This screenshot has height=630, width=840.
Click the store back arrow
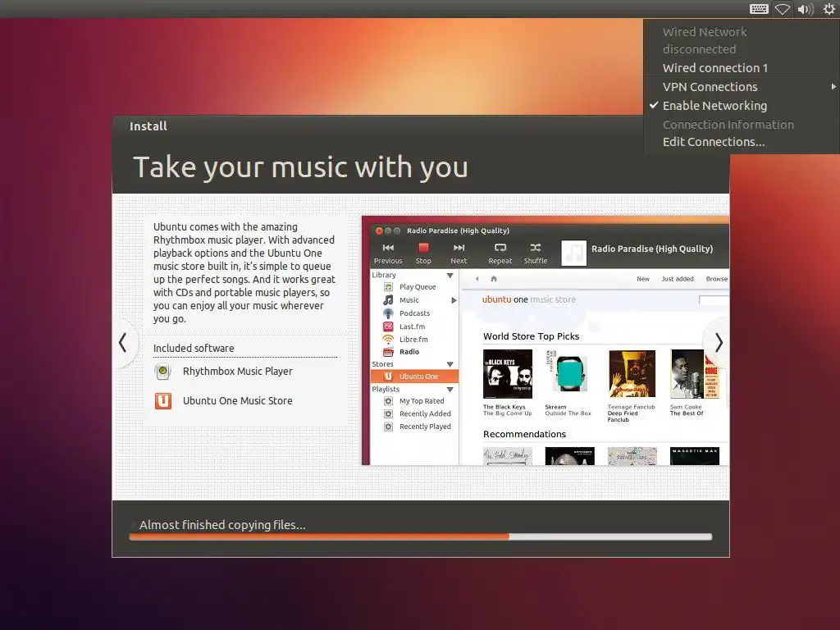tap(477, 279)
